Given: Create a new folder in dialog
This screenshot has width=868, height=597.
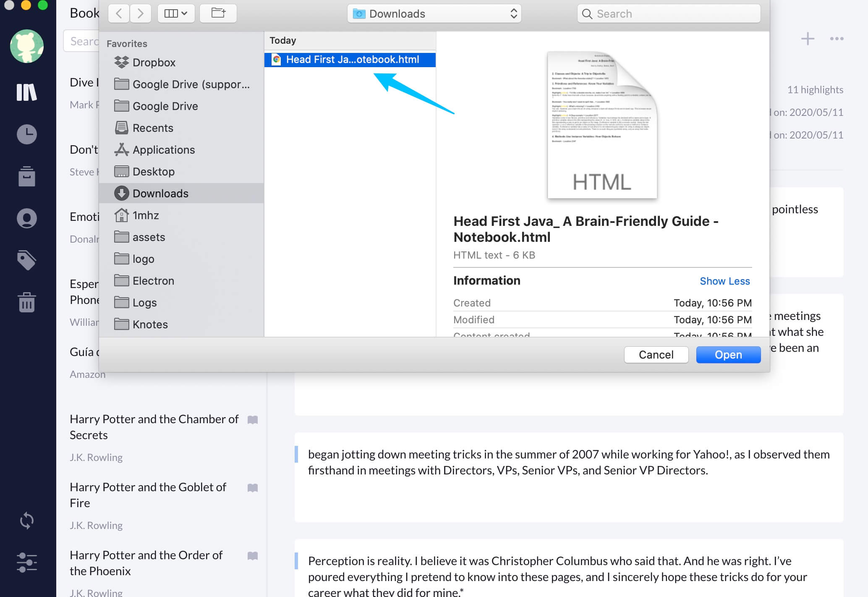Looking at the screenshot, I should 218,13.
